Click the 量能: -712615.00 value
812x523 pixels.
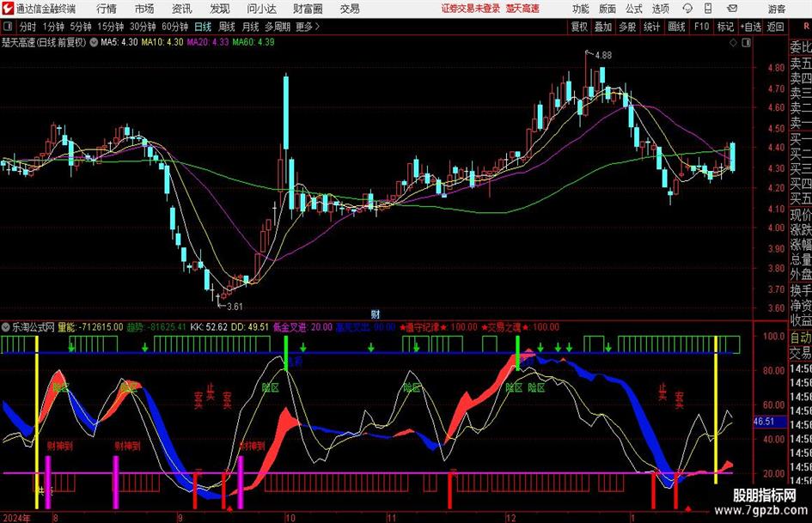90,327
